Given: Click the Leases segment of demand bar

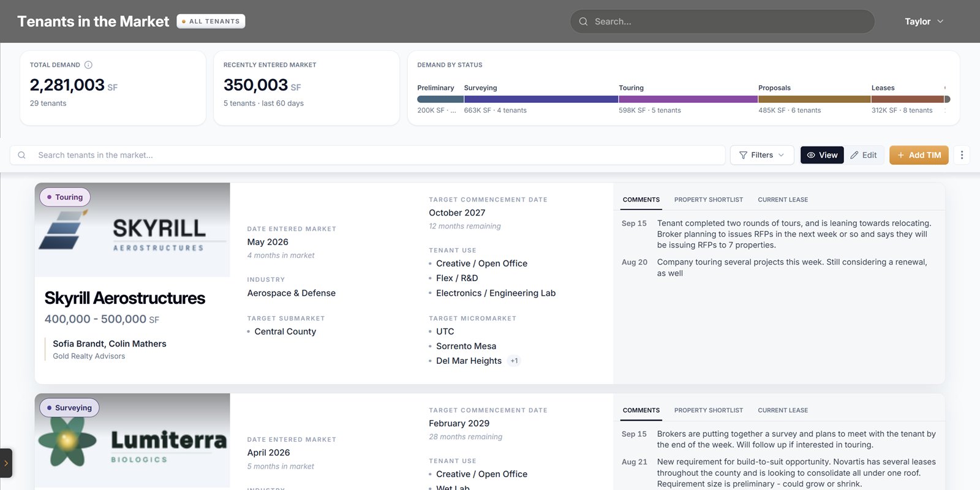Looking at the screenshot, I should pos(908,99).
